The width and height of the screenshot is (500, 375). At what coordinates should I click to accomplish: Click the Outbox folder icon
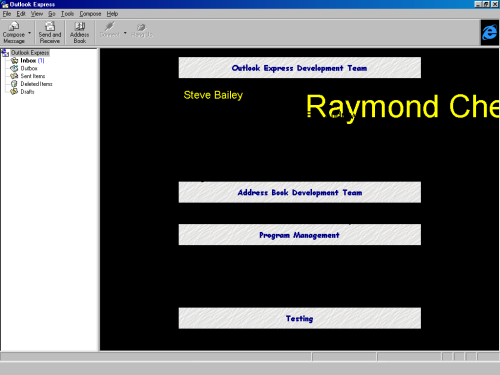pyautogui.click(x=14, y=68)
